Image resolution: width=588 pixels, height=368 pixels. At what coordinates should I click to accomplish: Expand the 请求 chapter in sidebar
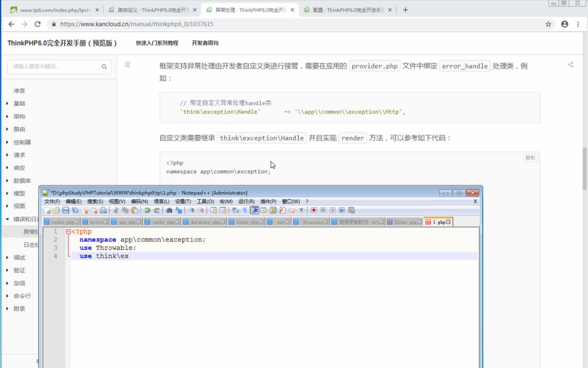tap(7, 155)
